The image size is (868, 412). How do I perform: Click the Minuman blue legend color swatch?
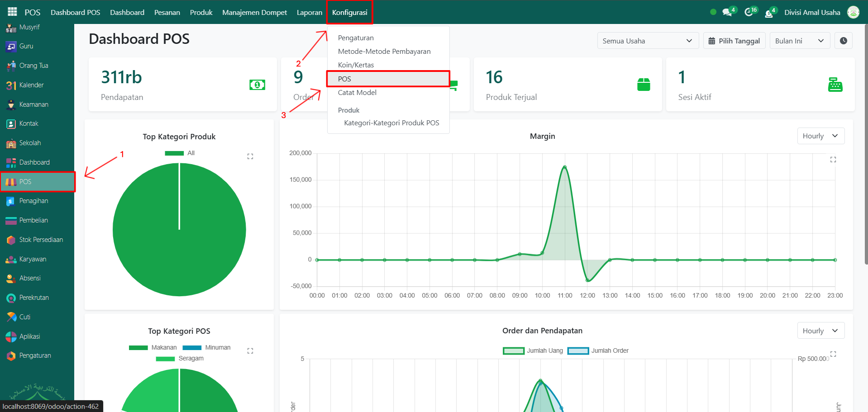pyautogui.click(x=192, y=348)
